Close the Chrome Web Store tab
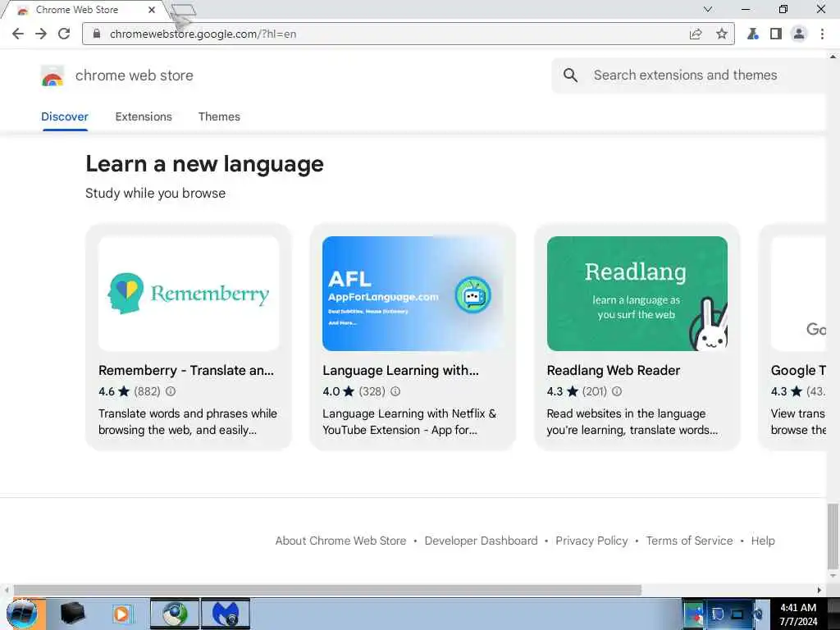The width and height of the screenshot is (840, 630). point(152,10)
